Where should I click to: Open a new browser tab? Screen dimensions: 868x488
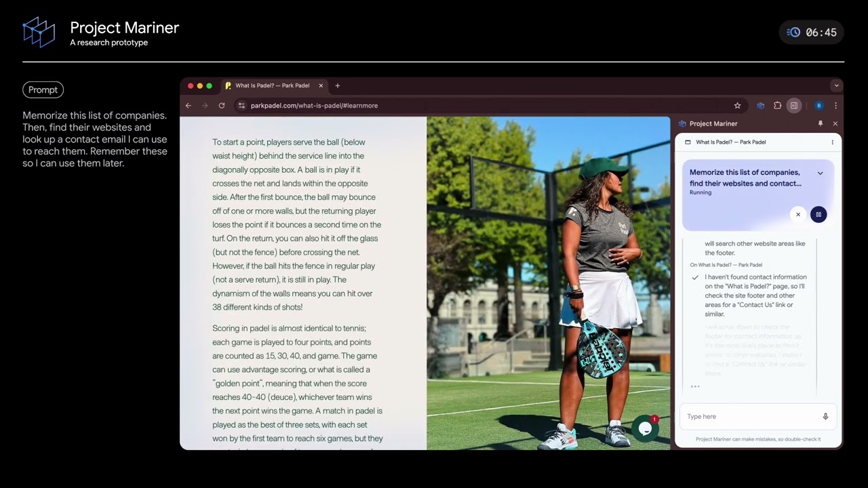point(337,85)
